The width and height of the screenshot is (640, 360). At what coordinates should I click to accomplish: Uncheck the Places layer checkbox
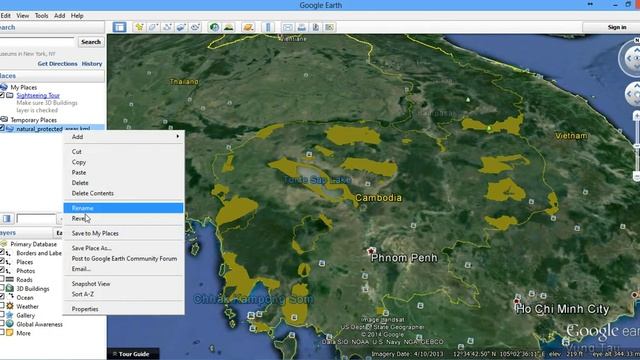click(x=2, y=262)
